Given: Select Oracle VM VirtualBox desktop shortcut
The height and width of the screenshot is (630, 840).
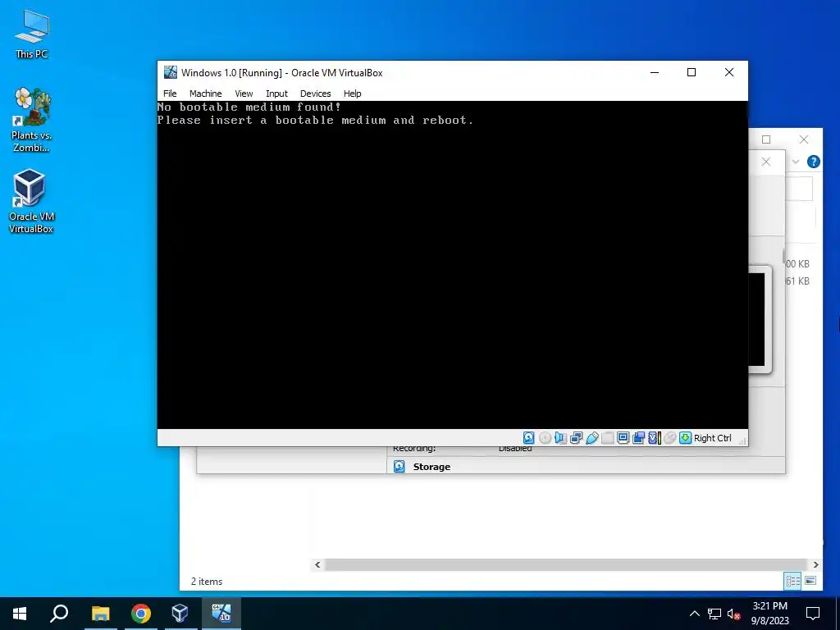Looking at the screenshot, I should 31,202.
